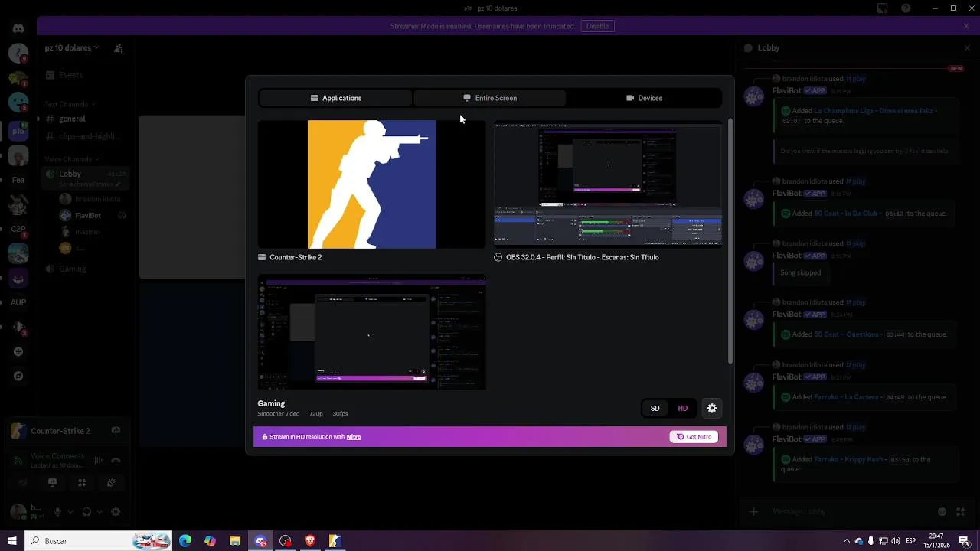Click the Add a Server plus icon

point(18,351)
